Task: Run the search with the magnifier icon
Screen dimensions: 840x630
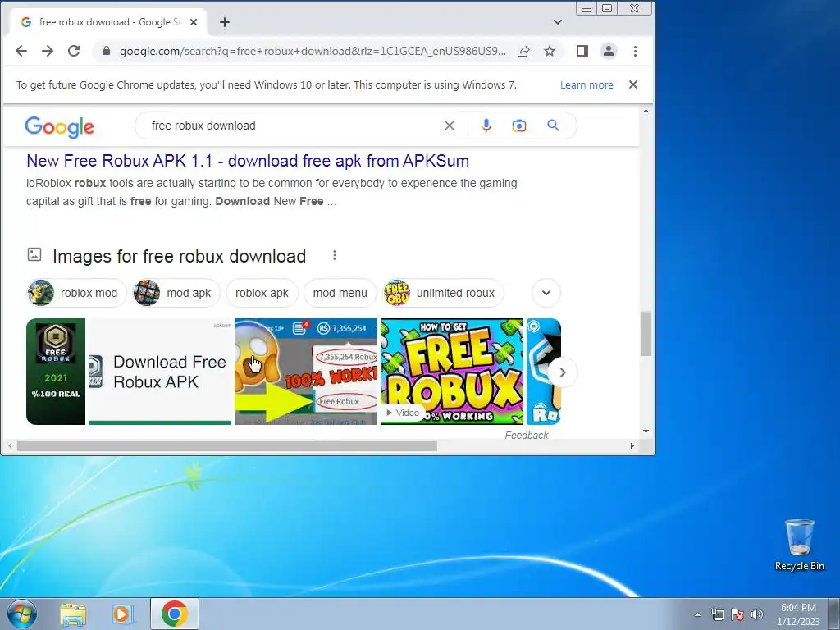Action: (554, 126)
